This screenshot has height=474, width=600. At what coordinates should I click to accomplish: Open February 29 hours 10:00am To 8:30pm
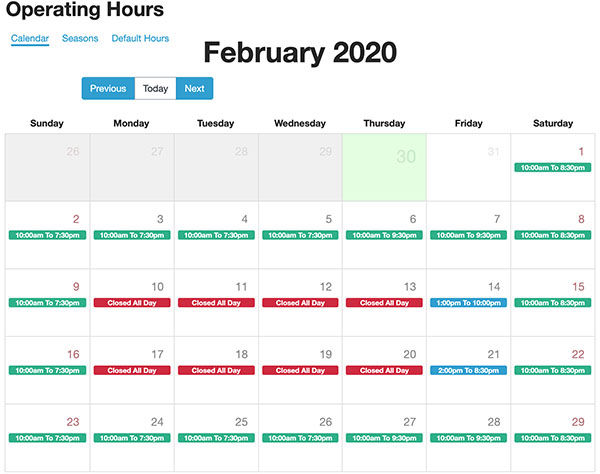pyautogui.click(x=553, y=437)
